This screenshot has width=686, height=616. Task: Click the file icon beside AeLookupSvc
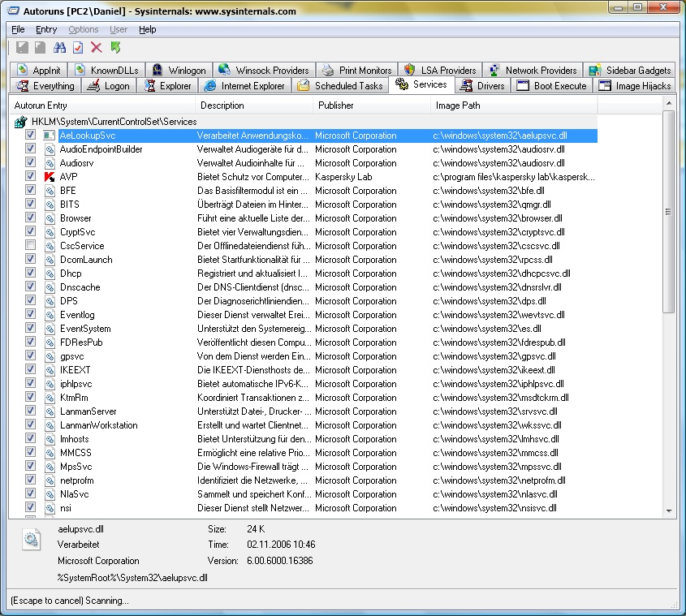tap(49, 136)
